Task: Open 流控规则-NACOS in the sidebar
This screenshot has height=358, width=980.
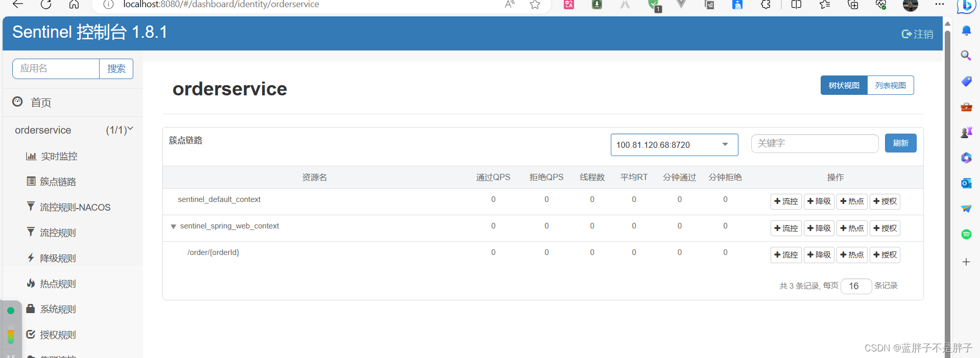Action: (68, 207)
